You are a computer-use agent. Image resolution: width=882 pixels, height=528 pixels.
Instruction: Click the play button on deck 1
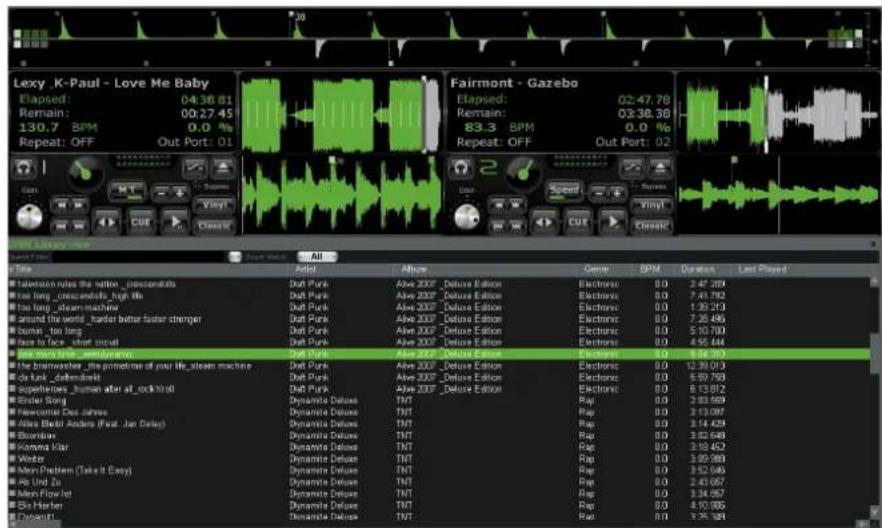[x=175, y=222]
